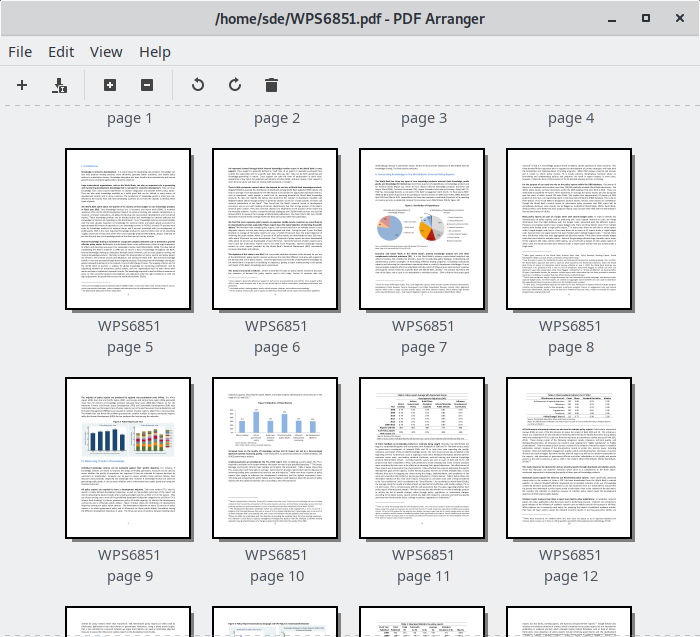The height and width of the screenshot is (637, 700).
Task: Click the Add (plus) import PDF icon
Action: [22, 85]
